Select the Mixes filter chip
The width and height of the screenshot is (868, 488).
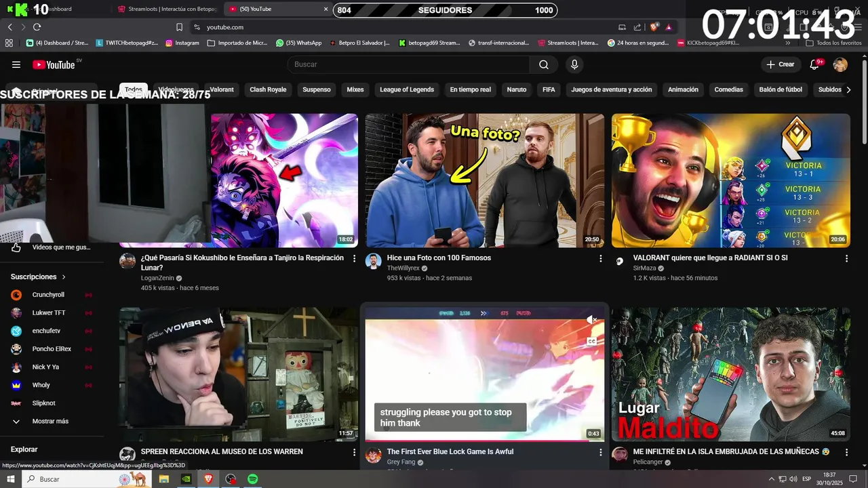355,89
